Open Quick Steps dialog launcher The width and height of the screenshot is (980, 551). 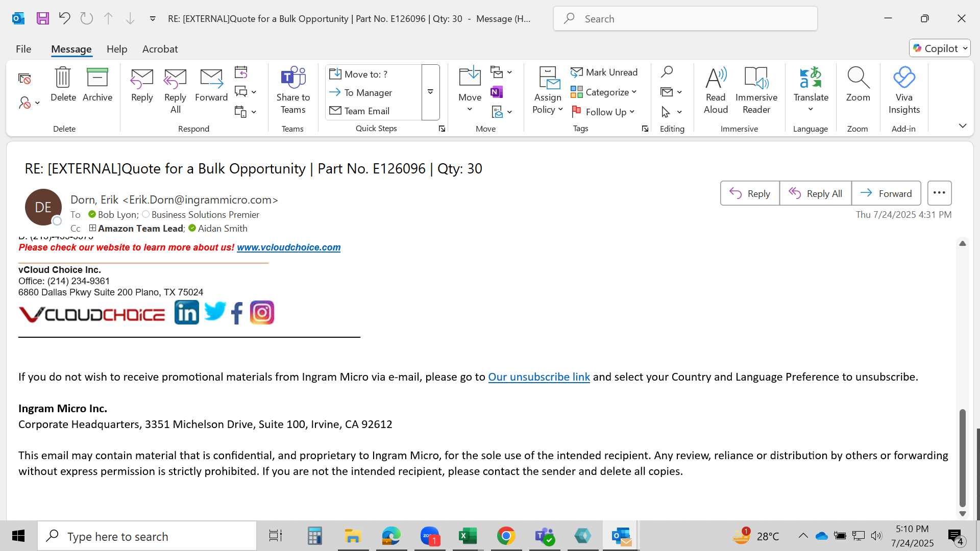click(x=442, y=129)
